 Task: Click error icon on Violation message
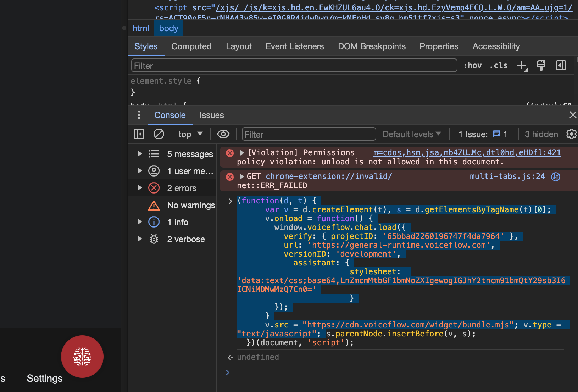[230, 153]
